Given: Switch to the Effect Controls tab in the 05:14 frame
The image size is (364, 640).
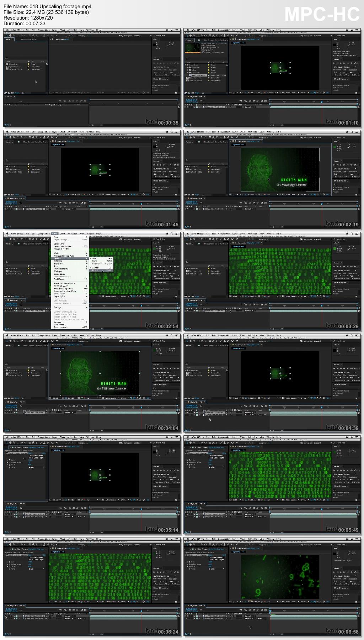Looking at the screenshot, I should (x=31, y=447).
